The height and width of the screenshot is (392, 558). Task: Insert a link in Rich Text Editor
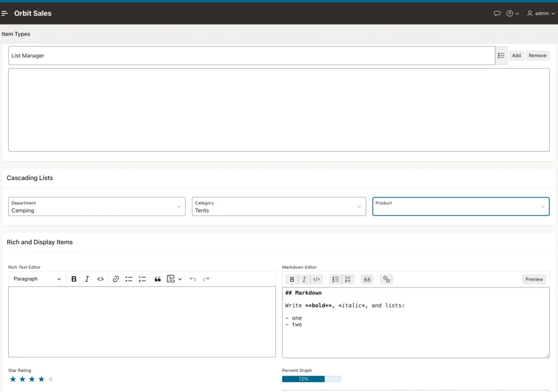click(116, 279)
